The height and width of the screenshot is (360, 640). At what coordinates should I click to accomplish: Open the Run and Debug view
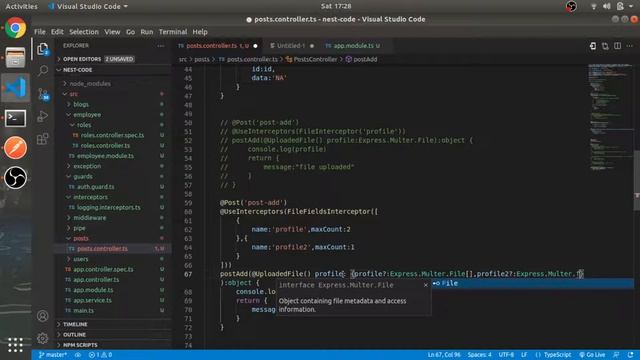pos(43,116)
